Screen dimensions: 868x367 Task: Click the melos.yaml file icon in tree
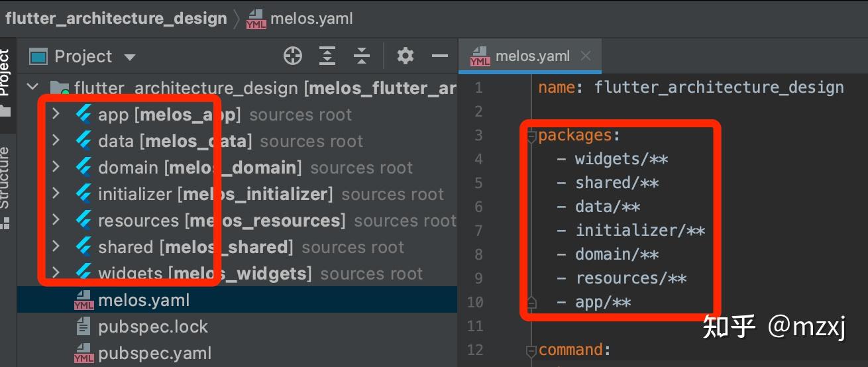(84, 301)
